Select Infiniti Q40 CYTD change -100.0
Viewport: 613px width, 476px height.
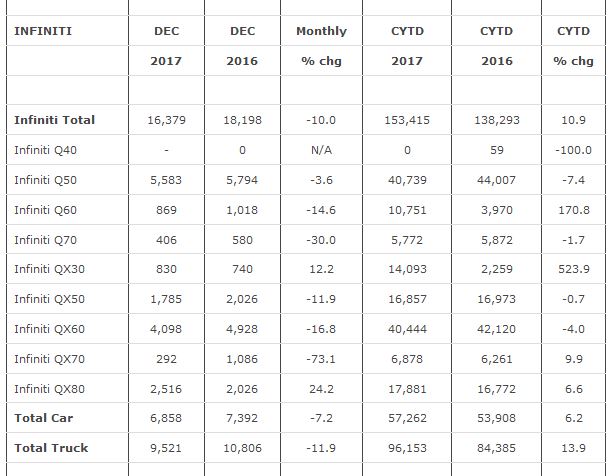pyautogui.click(x=573, y=150)
